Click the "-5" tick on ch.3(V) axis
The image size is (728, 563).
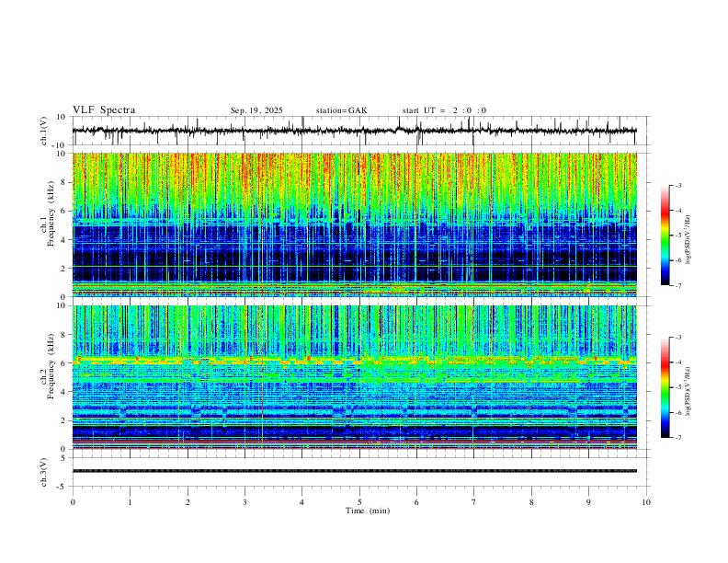click(63, 487)
